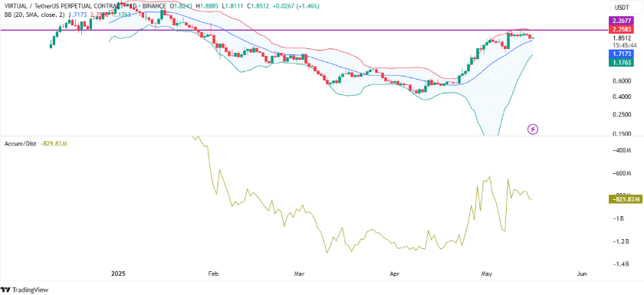
Task: Click the -400M axis label
Action: point(622,151)
